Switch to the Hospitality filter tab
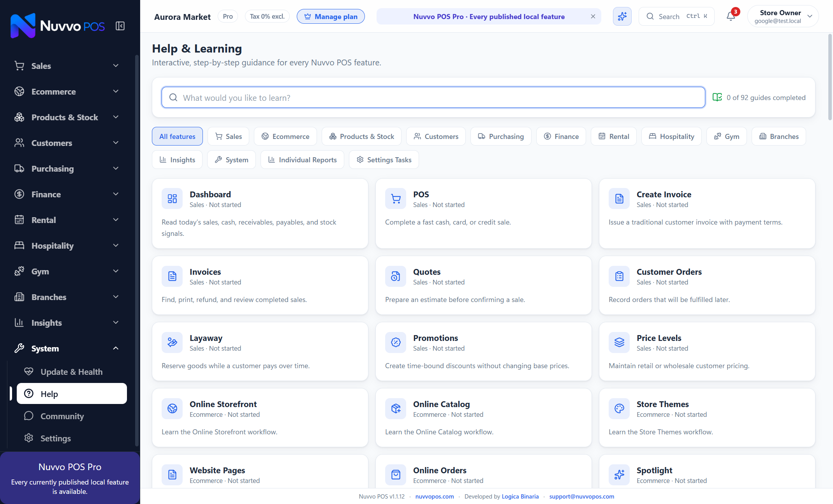This screenshot has height=504, width=833. pyautogui.click(x=671, y=136)
